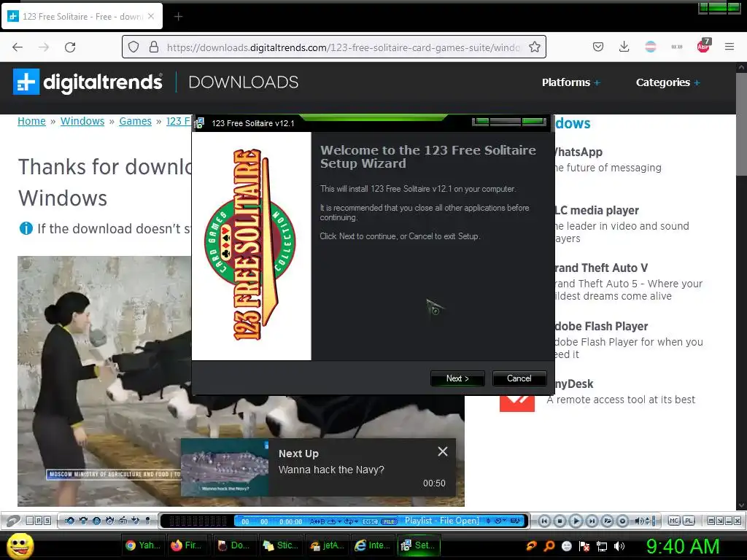Image resolution: width=747 pixels, height=560 pixels.
Task: Click the browser address bar
Action: coord(333,47)
